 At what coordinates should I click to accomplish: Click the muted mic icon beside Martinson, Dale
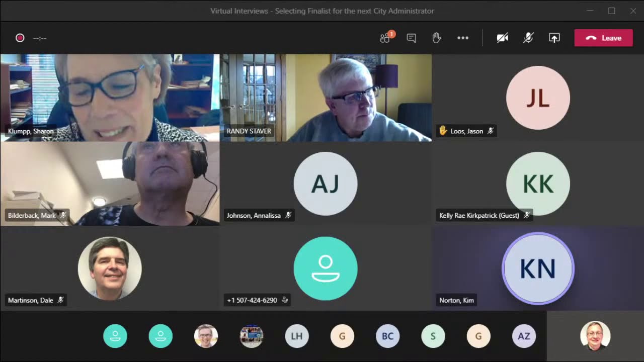60,300
